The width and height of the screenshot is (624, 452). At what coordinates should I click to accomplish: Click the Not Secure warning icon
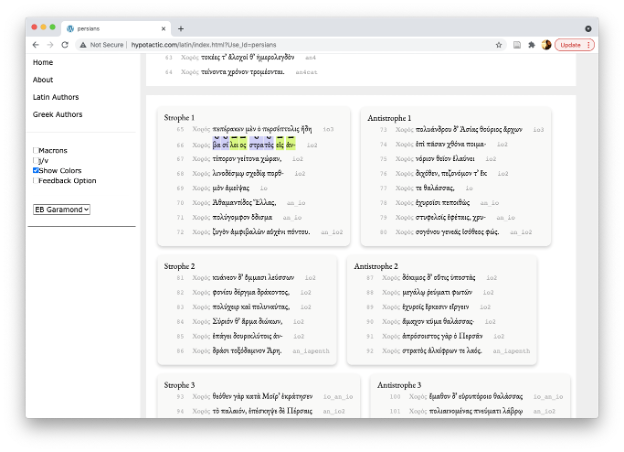(x=83, y=45)
